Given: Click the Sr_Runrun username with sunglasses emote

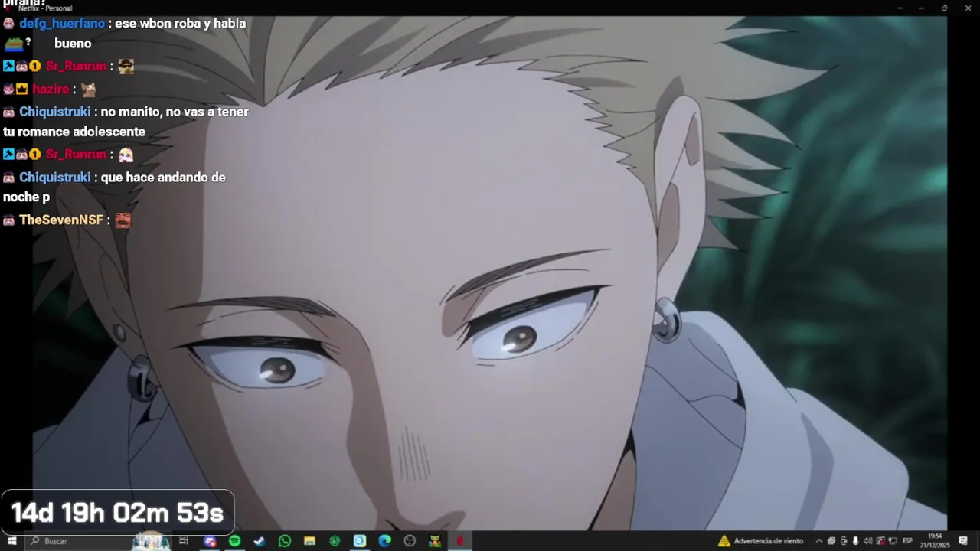Looking at the screenshot, I should pos(76,67).
